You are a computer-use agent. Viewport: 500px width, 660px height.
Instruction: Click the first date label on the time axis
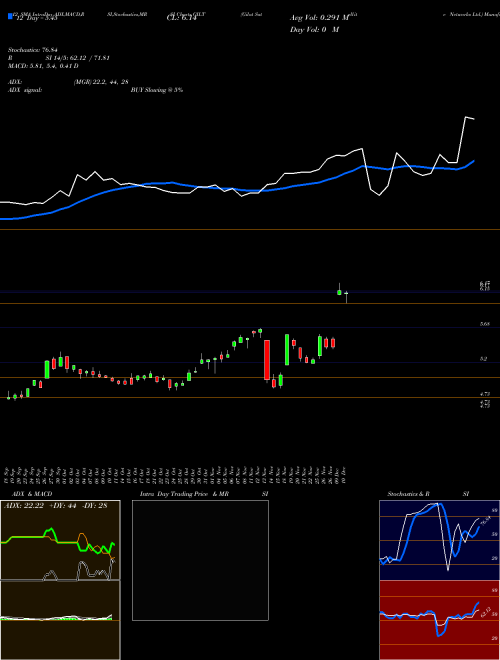(8, 475)
